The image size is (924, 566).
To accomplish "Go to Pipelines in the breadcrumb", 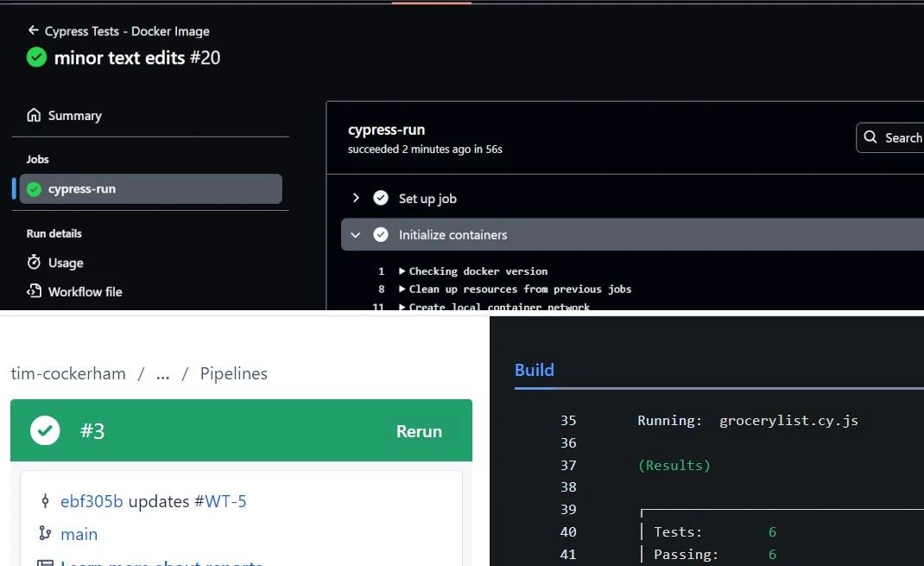I will tap(233, 373).
